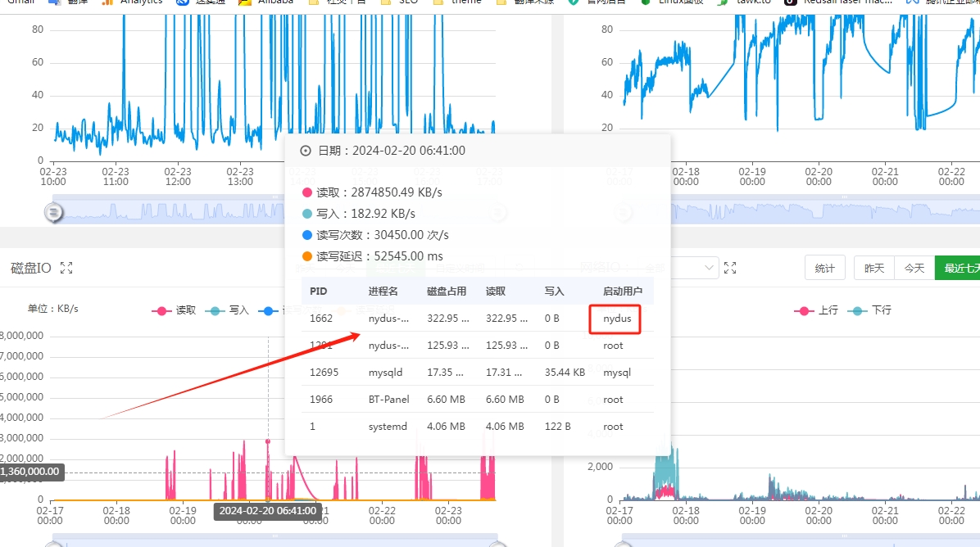The image size is (980, 547).
Task: Click the PID column header
Action: tap(318, 291)
